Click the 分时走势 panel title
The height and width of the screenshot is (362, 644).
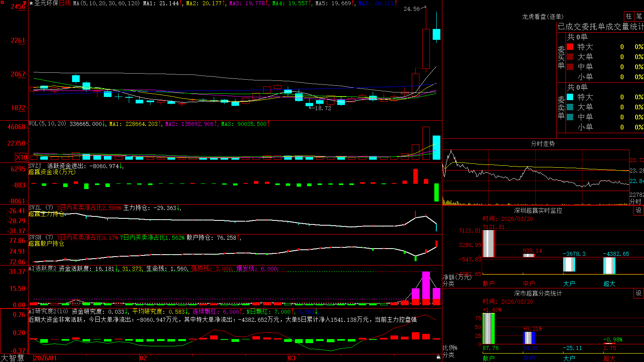point(543,144)
